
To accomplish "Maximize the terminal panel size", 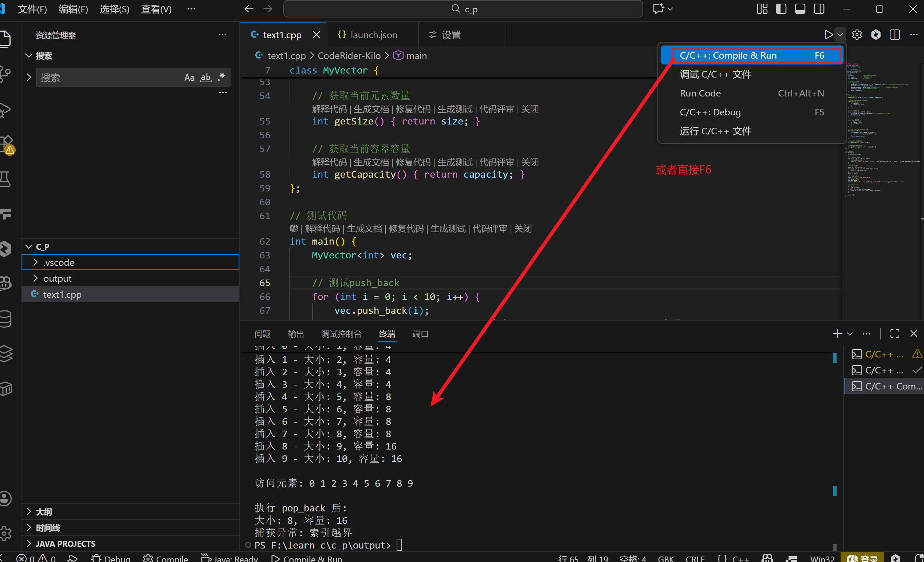I will 895,333.
